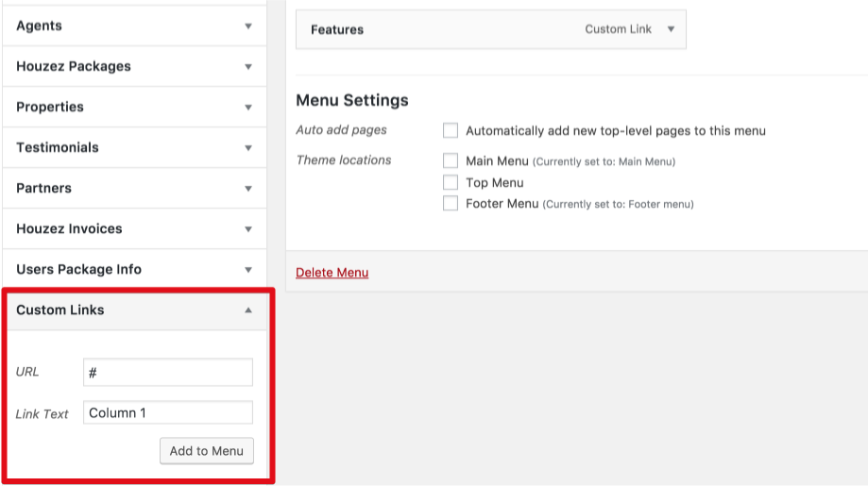Click the Properties panel arrow icon
868x486 pixels.
coord(248,108)
